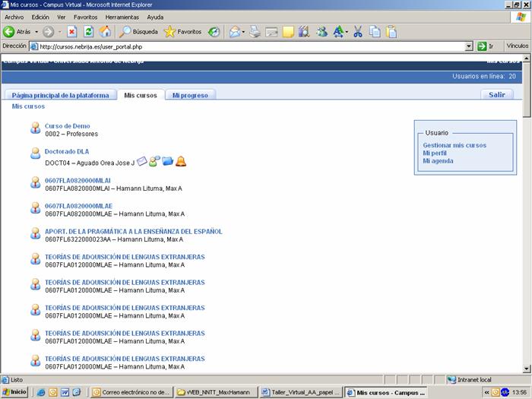The height and width of the screenshot is (399, 532).
Task: Open the Doctorado DLA course link
Action: coord(67,151)
